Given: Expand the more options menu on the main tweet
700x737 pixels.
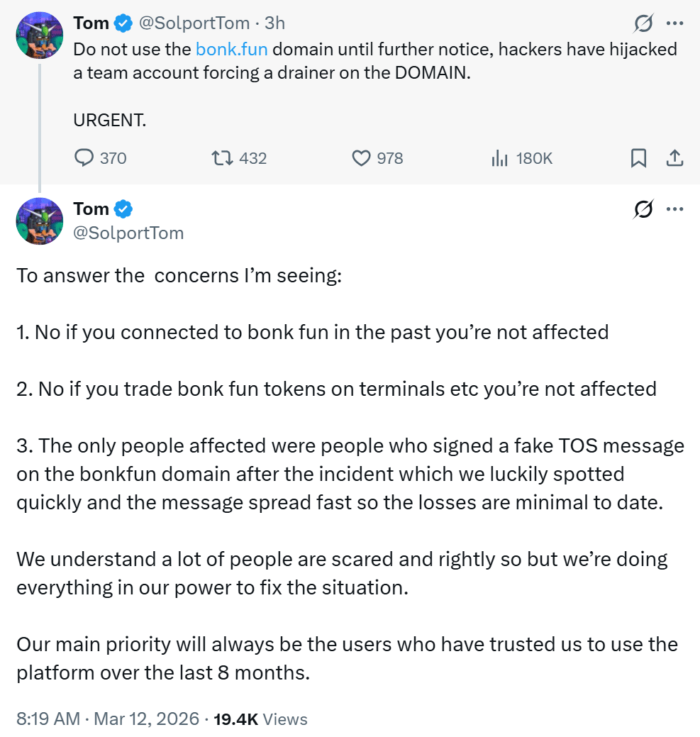Looking at the screenshot, I should tap(674, 209).
